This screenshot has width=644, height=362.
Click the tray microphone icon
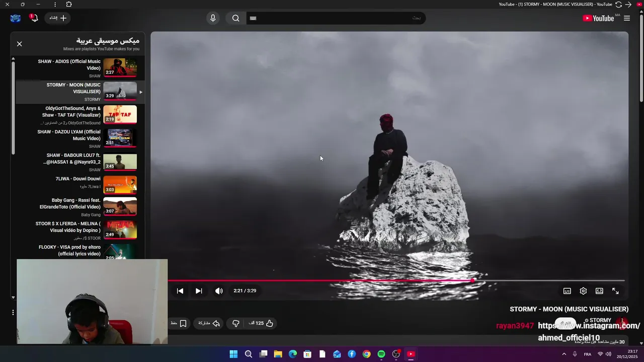[575, 354]
